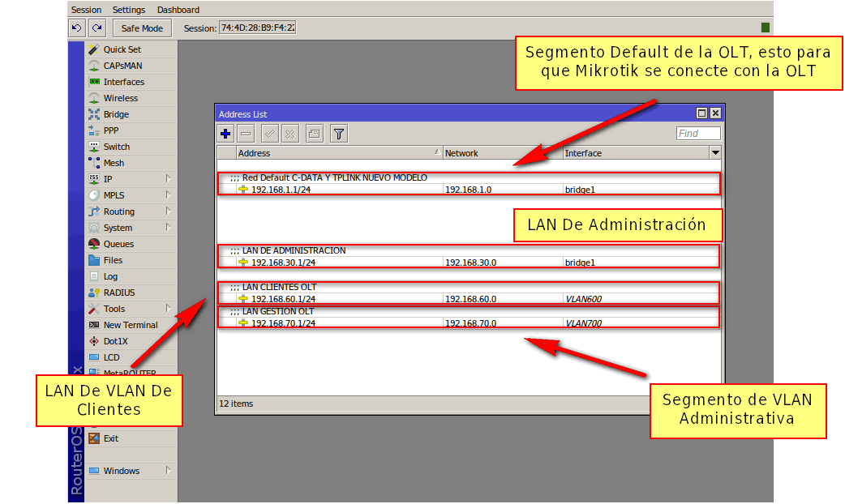The image size is (845, 504).
Task: Click the Disable X toolbar button
Action: [x=290, y=134]
